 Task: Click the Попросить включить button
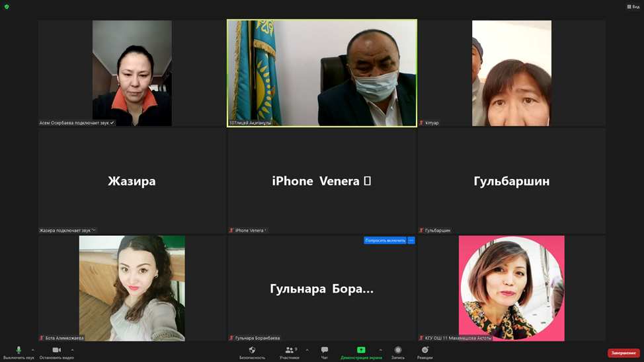tap(385, 240)
